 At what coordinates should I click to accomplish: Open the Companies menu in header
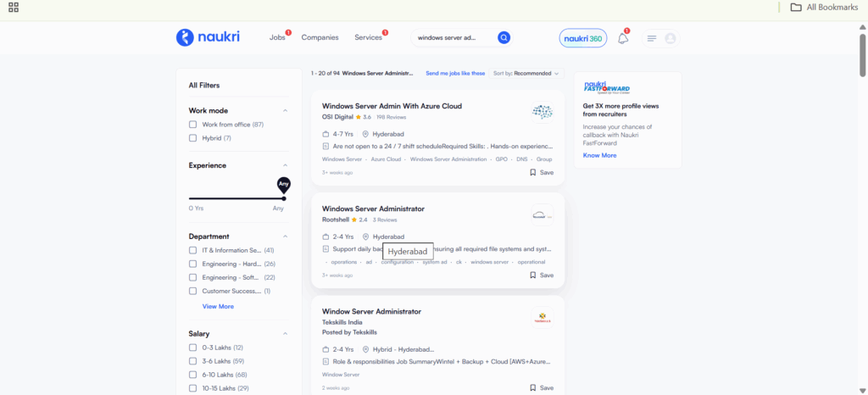pyautogui.click(x=320, y=37)
